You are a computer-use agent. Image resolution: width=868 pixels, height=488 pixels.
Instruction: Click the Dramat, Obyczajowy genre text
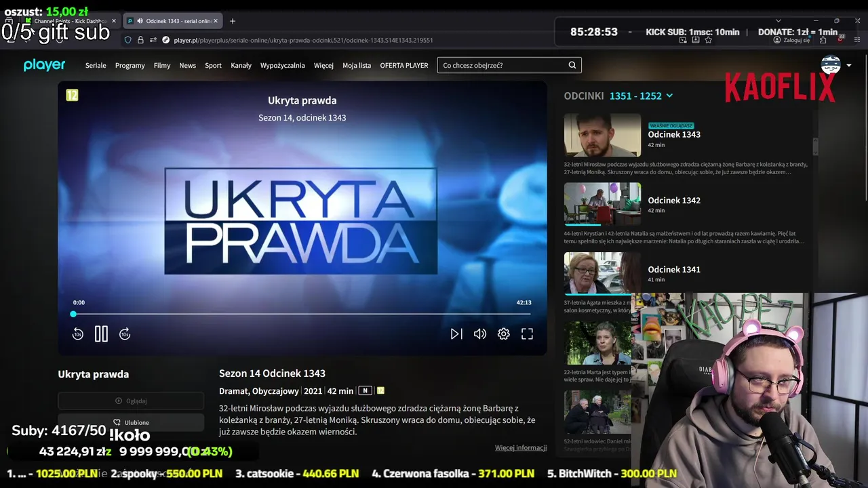click(259, 390)
